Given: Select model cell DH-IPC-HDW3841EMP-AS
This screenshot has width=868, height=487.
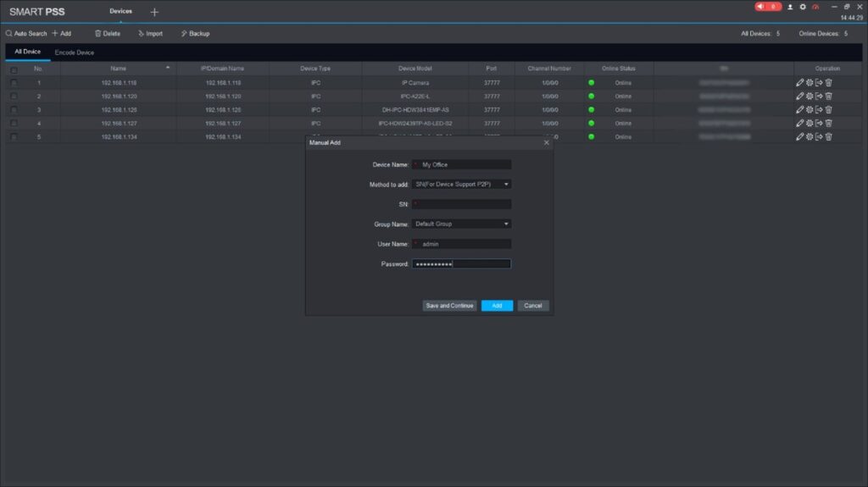Looking at the screenshot, I should [415, 110].
